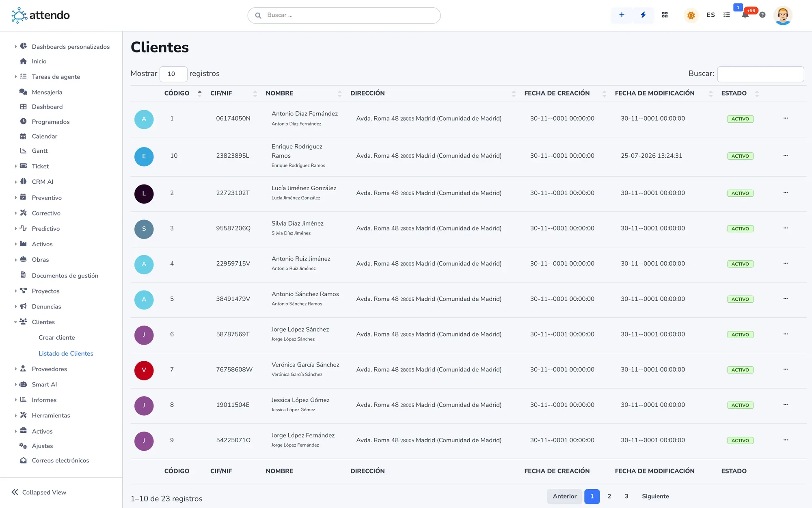This screenshot has width=812, height=508.
Task: Open row actions for Verónica García Sánchez
Action: (785, 369)
